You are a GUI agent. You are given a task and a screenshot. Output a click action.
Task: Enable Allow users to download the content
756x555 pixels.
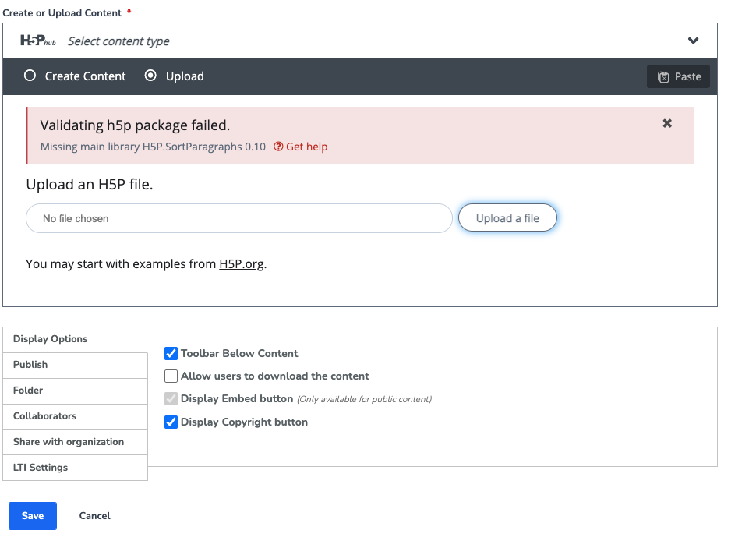171,376
